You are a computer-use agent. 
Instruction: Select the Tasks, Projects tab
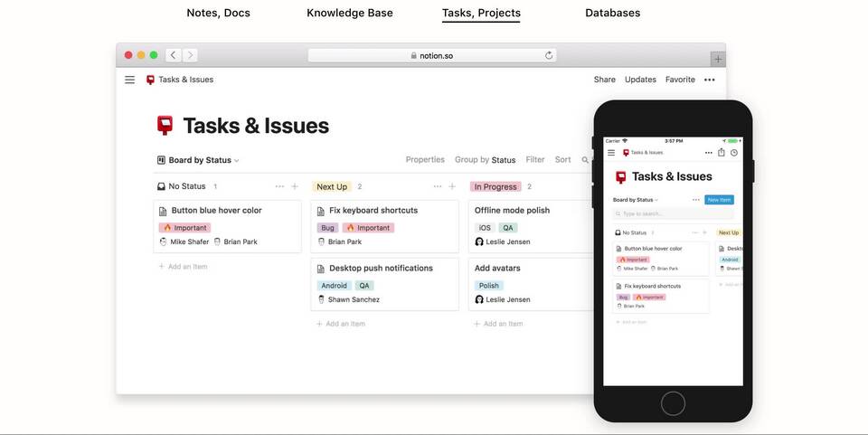point(481,13)
